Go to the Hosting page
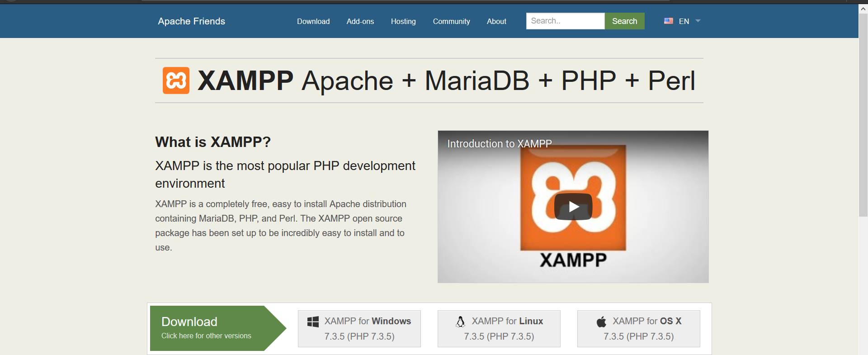The width and height of the screenshot is (868, 355). [x=403, y=21]
